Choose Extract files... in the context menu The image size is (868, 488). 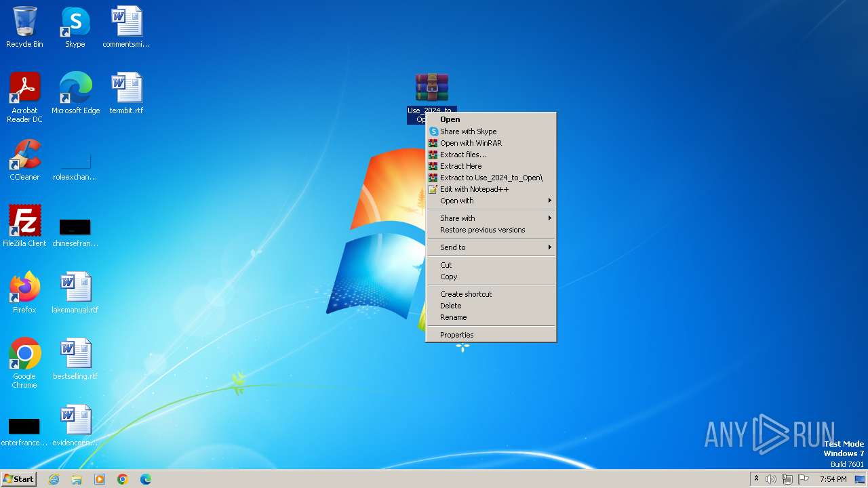[491, 155]
